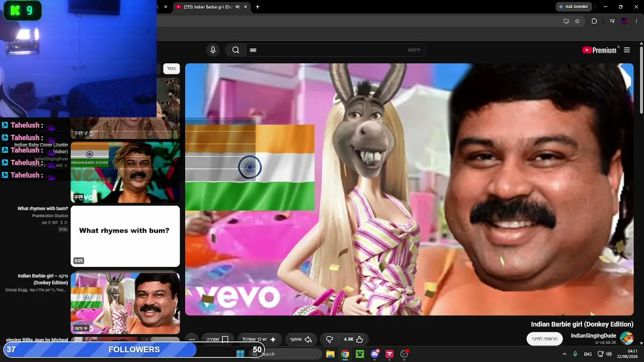Open the Chrome profile avatar
This screenshot has height=362, width=644.
click(x=624, y=21)
